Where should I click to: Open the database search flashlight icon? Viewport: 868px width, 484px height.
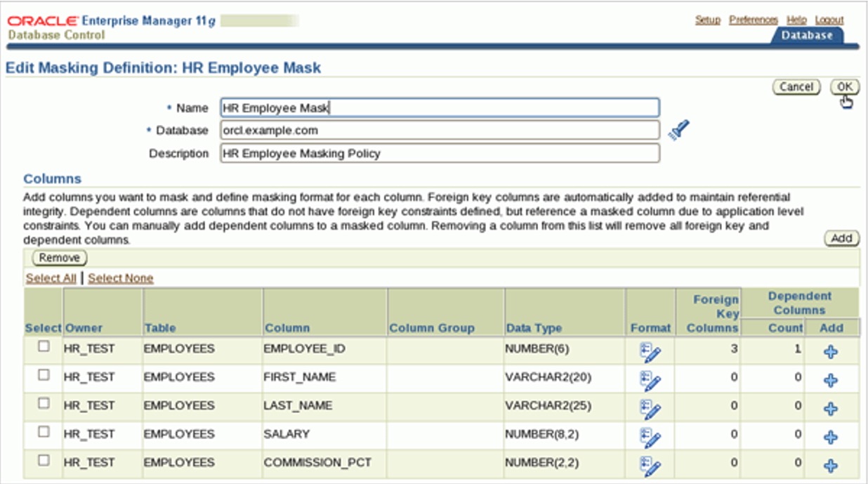tap(678, 131)
